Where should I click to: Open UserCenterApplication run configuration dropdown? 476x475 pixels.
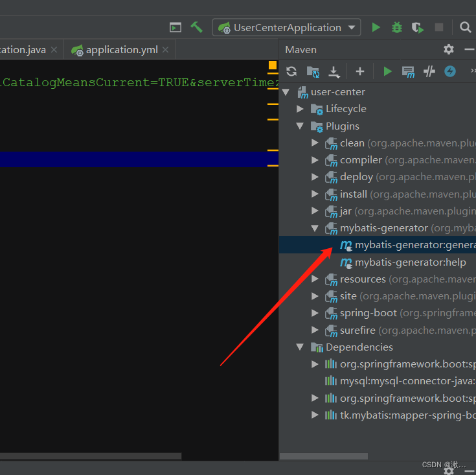[286, 27]
